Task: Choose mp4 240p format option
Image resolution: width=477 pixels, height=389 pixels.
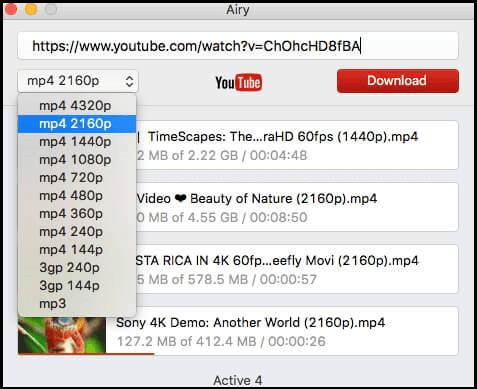Action: point(77,232)
